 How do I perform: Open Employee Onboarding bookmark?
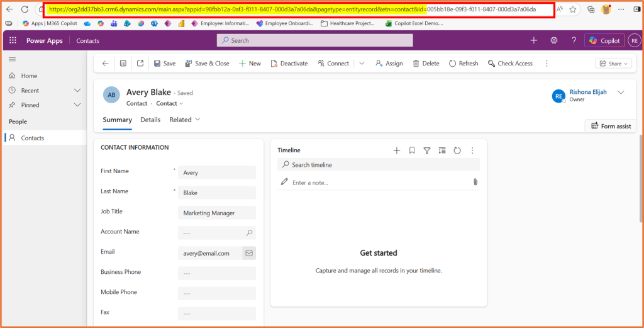pyautogui.click(x=285, y=23)
